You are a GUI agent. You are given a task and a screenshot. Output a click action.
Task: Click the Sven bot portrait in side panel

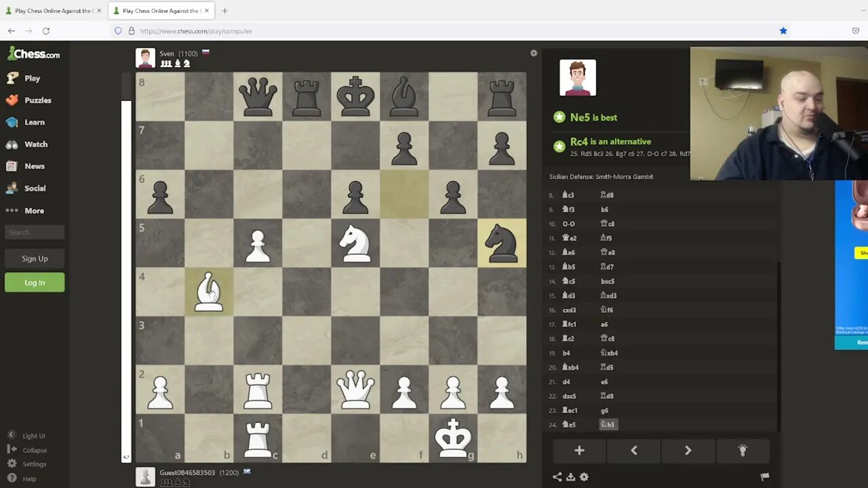pyautogui.click(x=578, y=77)
